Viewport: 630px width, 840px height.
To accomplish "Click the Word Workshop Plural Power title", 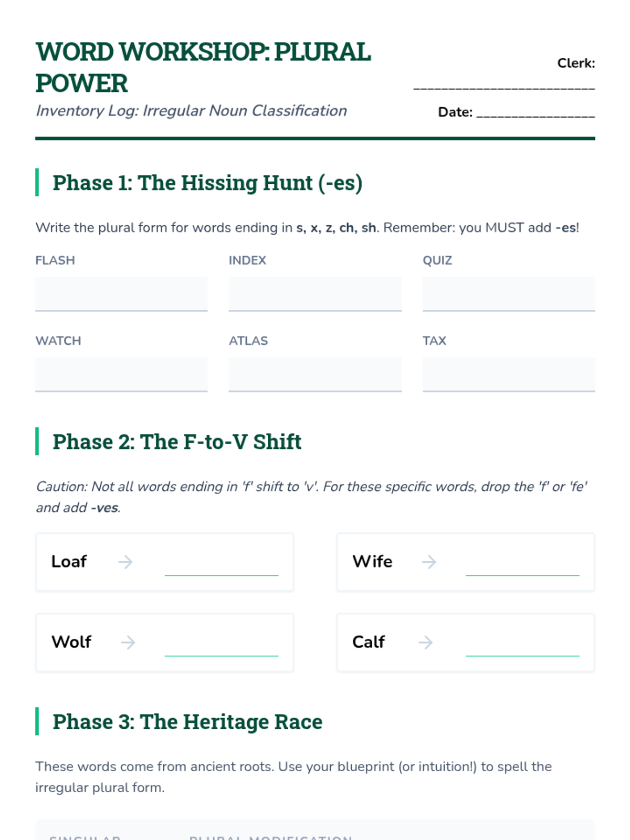I will coord(203,67).
